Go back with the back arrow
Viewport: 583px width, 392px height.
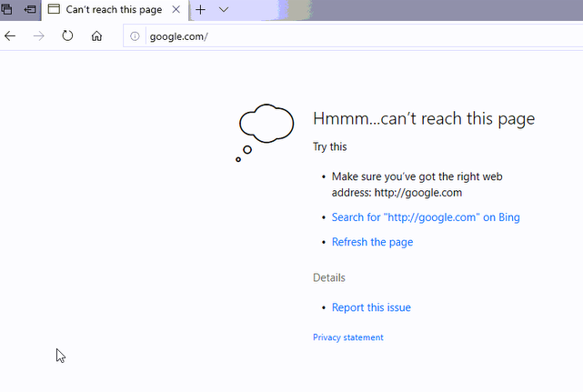point(10,36)
